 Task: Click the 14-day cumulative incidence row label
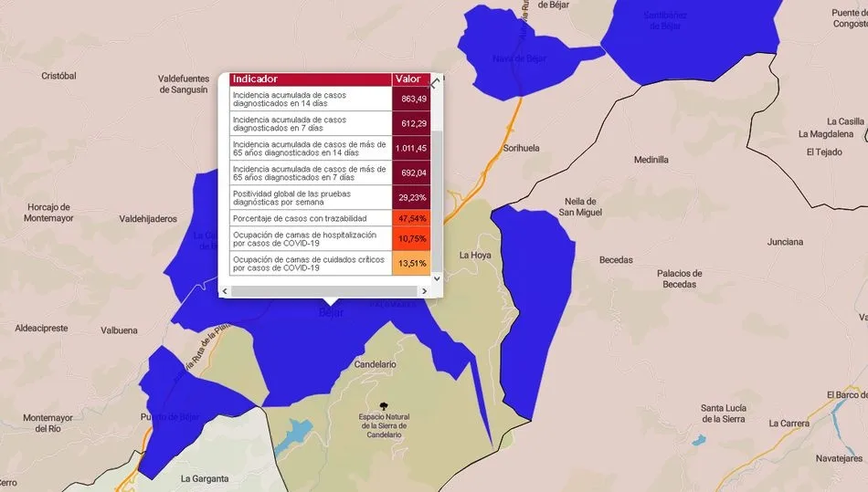coord(290,99)
